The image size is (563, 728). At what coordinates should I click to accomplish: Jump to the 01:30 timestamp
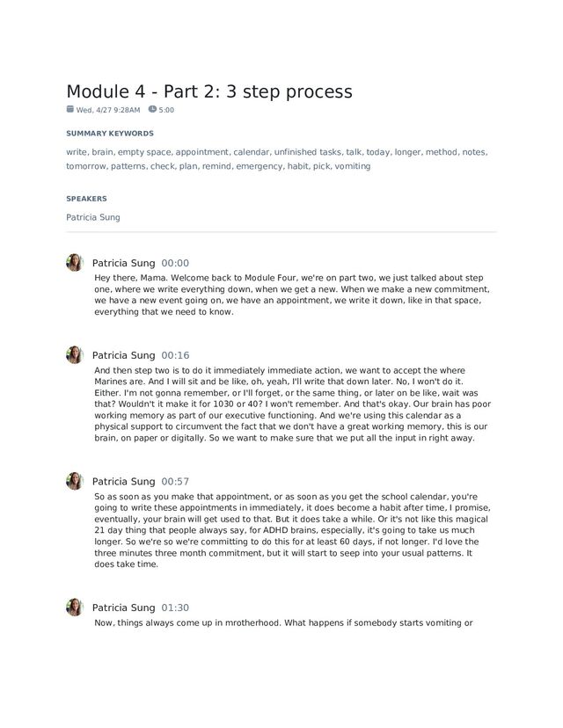point(175,608)
